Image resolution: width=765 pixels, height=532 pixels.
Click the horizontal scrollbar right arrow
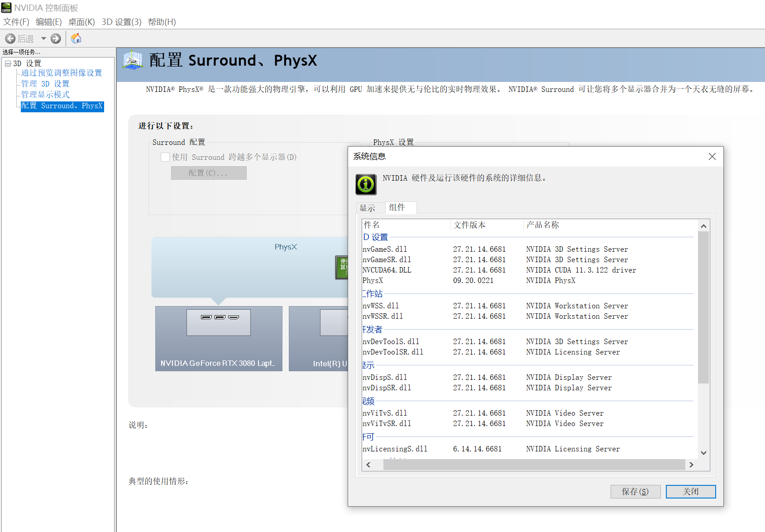tap(691, 465)
